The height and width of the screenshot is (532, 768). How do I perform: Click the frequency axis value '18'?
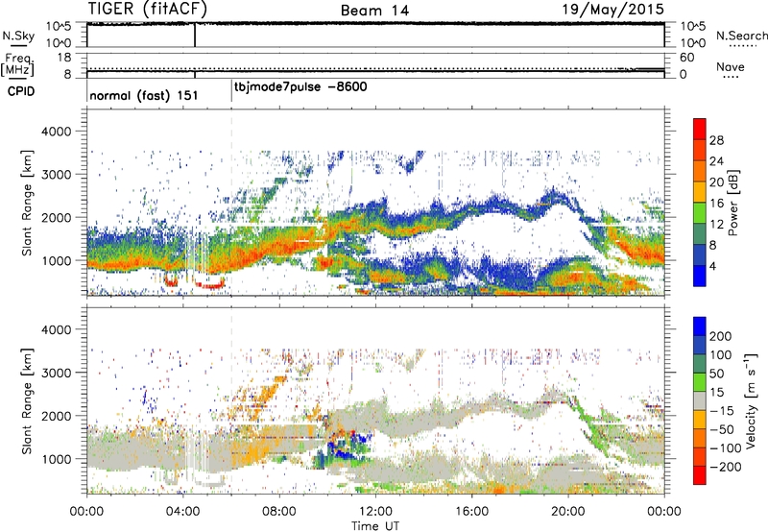(63, 58)
